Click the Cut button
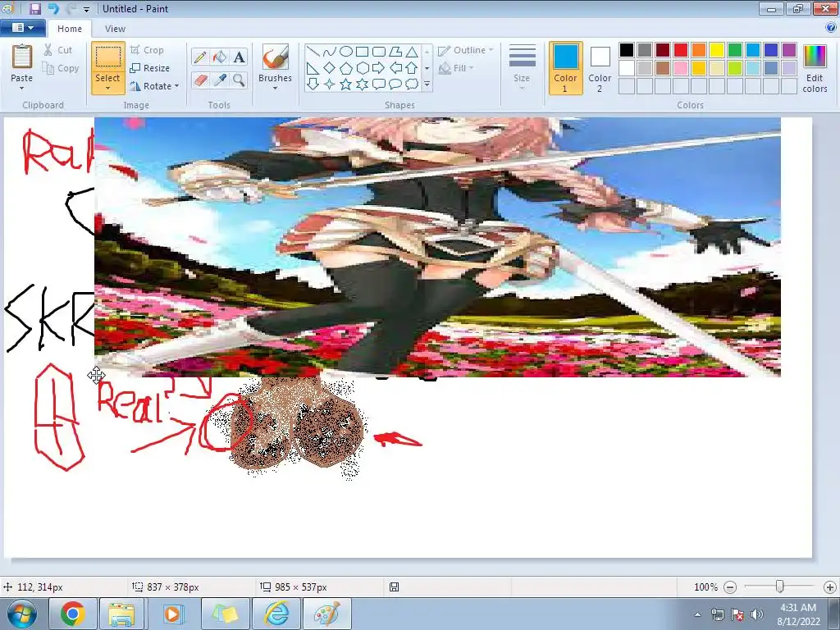This screenshot has height=630, width=840. (x=58, y=50)
